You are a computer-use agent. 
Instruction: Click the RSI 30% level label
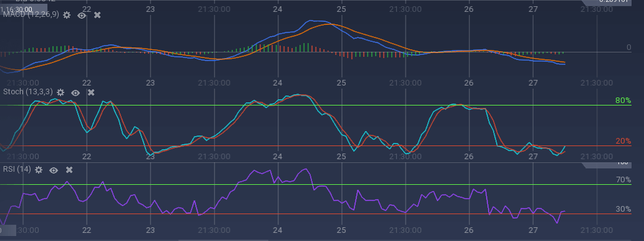tap(623, 209)
